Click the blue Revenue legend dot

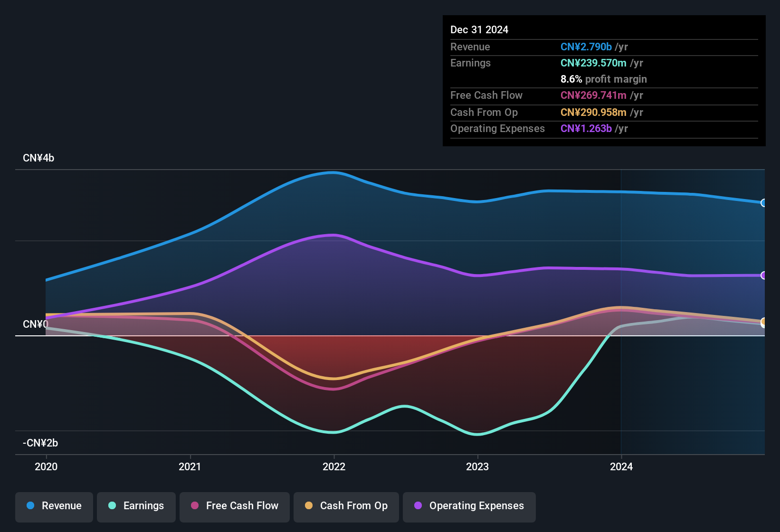[30, 506]
